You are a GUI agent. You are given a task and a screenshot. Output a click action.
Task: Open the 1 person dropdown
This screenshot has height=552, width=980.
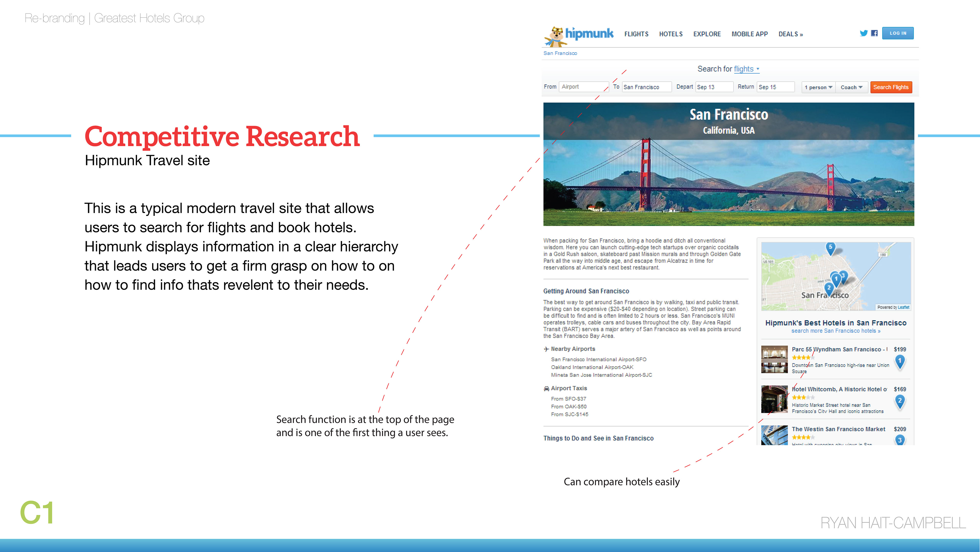(818, 87)
